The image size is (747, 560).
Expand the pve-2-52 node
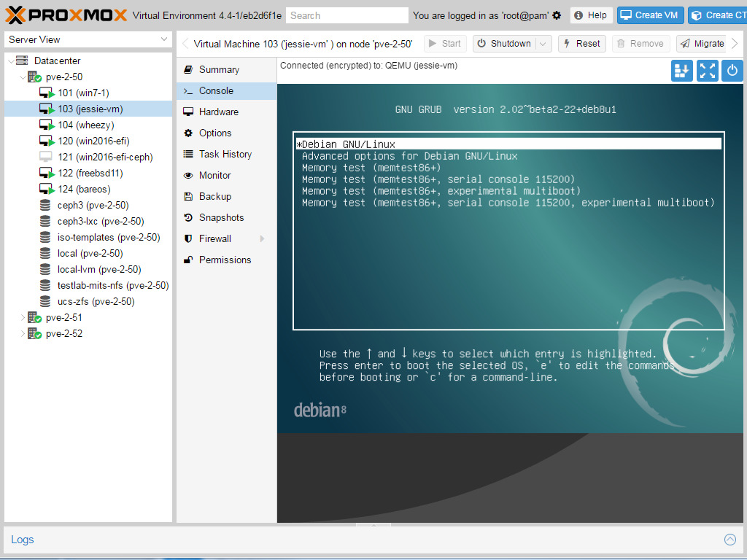[x=22, y=333]
